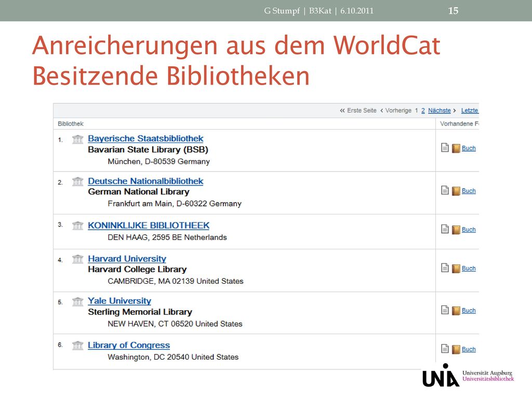Viewport: 532px width, 399px height.
Task: Open the Library of Congress link
Action: point(129,345)
